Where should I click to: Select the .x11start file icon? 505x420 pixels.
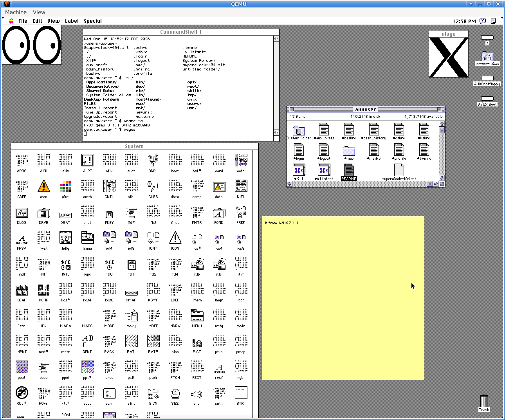(x=323, y=170)
